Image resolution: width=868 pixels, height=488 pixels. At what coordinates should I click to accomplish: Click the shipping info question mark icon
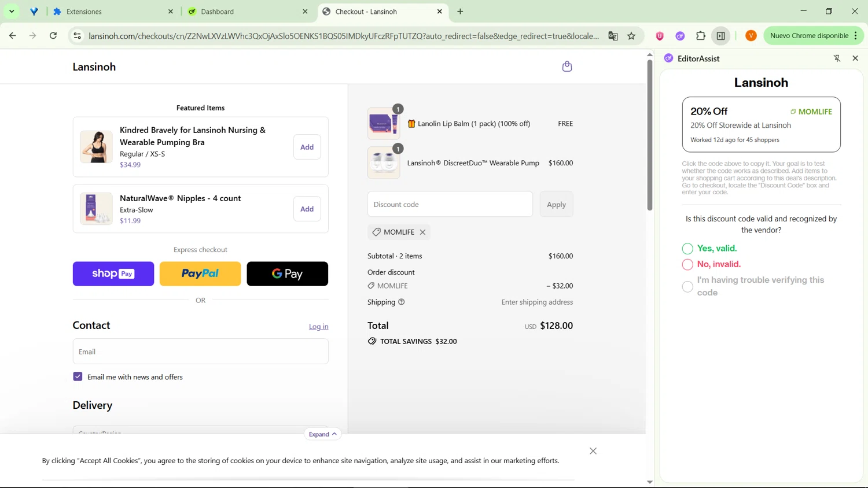(x=402, y=302)
